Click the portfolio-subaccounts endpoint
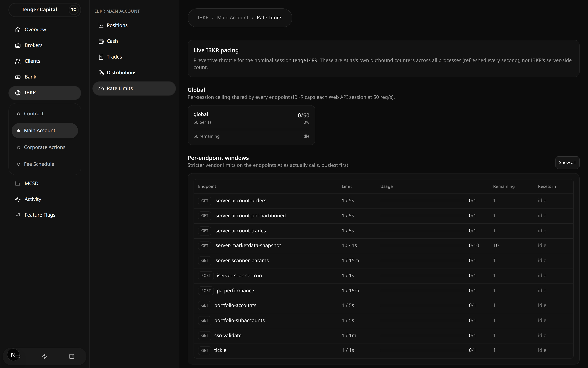Screen dimensions: 588x368 click(x=239, y=321)
